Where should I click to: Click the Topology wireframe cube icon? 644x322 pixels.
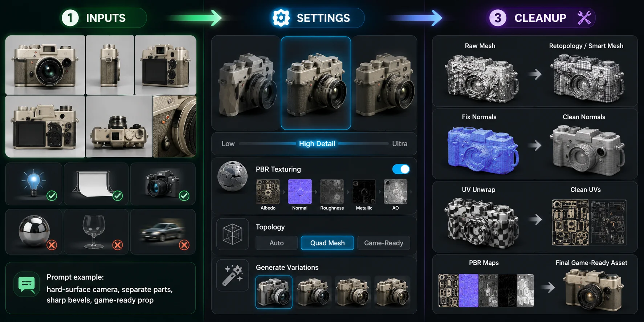(232, 234)
